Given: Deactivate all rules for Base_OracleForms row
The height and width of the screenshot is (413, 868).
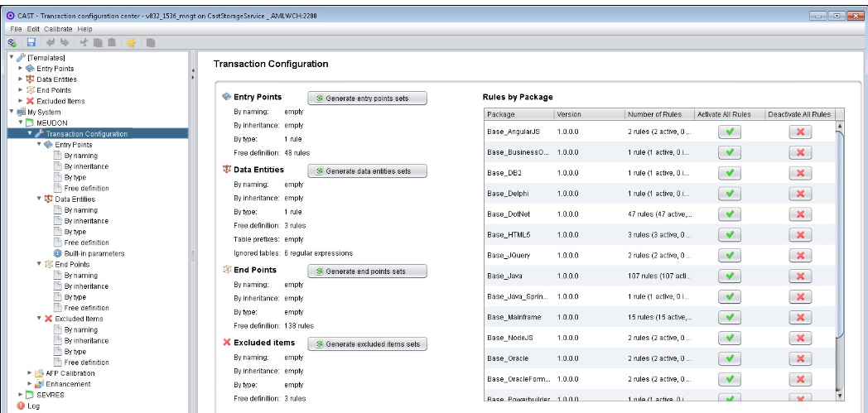Looking at the screenshot, I should pyautogui.click(x=800, y=379).
